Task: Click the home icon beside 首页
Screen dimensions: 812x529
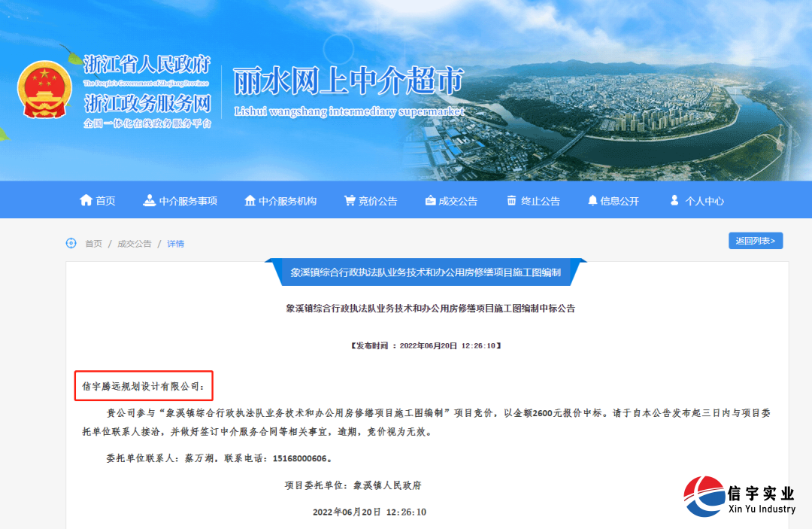Action: 86,199
